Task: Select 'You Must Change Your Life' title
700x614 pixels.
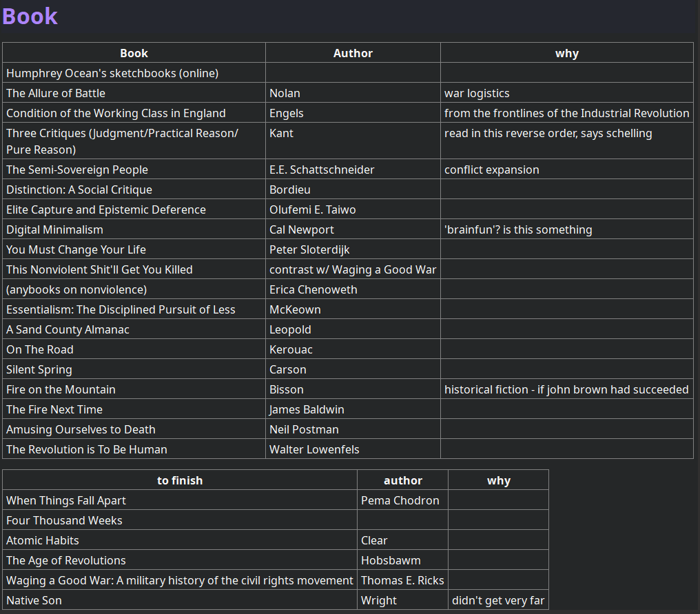Action: 76,249
